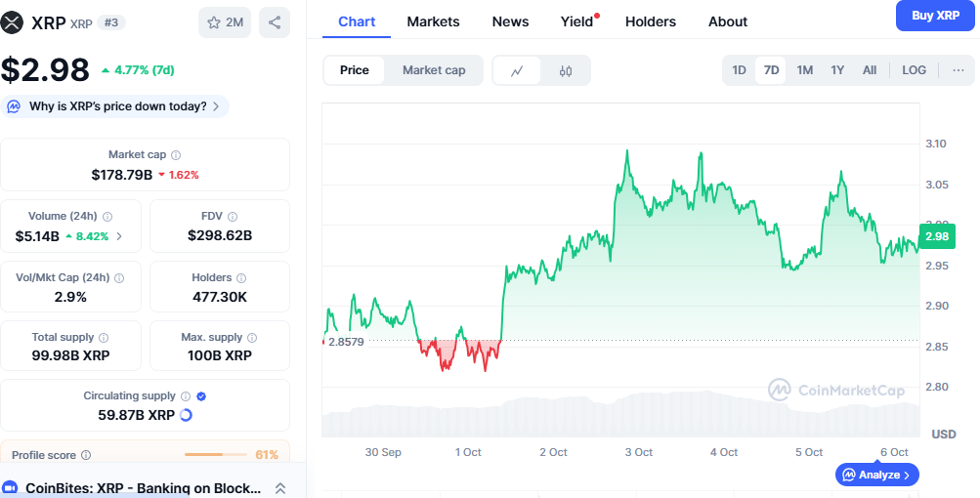Switch to line chart view icon
The height and width of the screenshot is (498, 980).
click(517, 70)
